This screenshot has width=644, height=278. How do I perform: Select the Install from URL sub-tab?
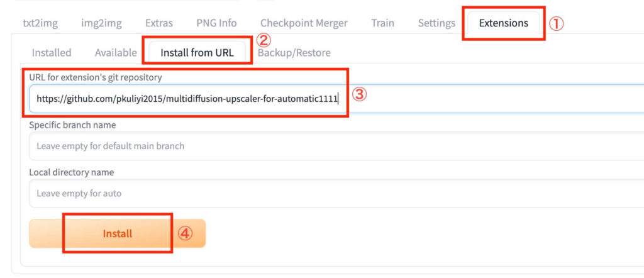(197, 53)
